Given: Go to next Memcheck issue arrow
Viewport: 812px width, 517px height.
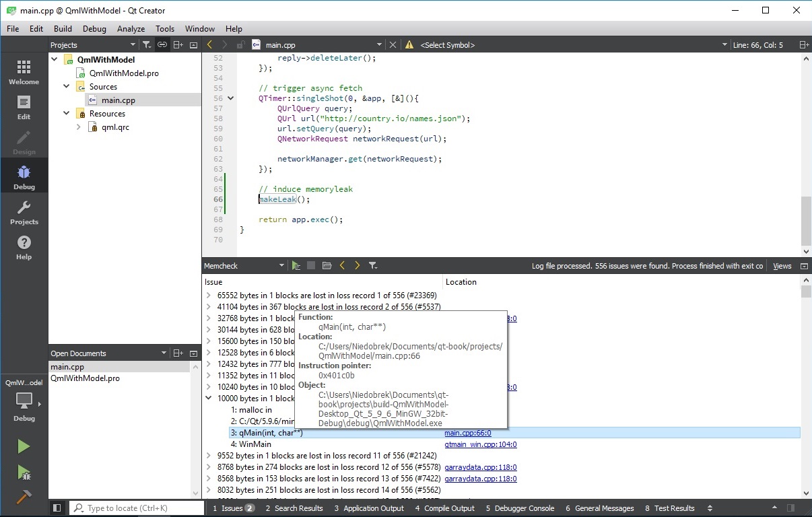Looking at the screenshot, I should tap(357, 266).
